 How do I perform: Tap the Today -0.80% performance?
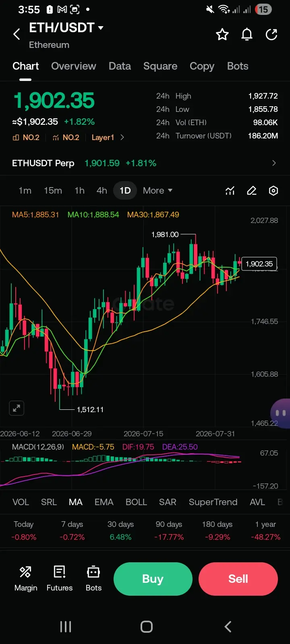24,530
